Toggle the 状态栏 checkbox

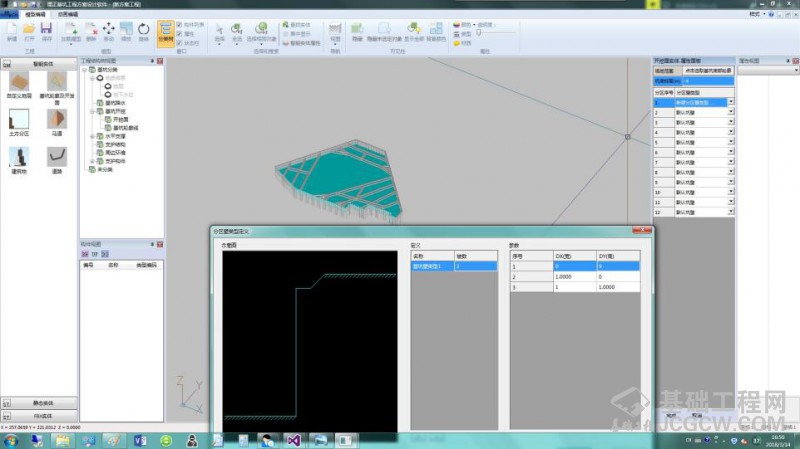(x=179, y=43)
